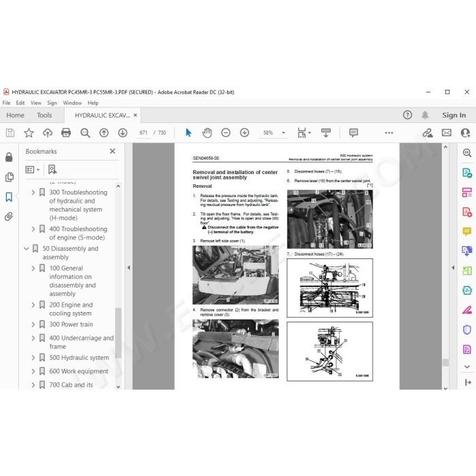Send file by email envelope icon
The width and height of the screenshot is (476, 476).
tap(446, 133)
